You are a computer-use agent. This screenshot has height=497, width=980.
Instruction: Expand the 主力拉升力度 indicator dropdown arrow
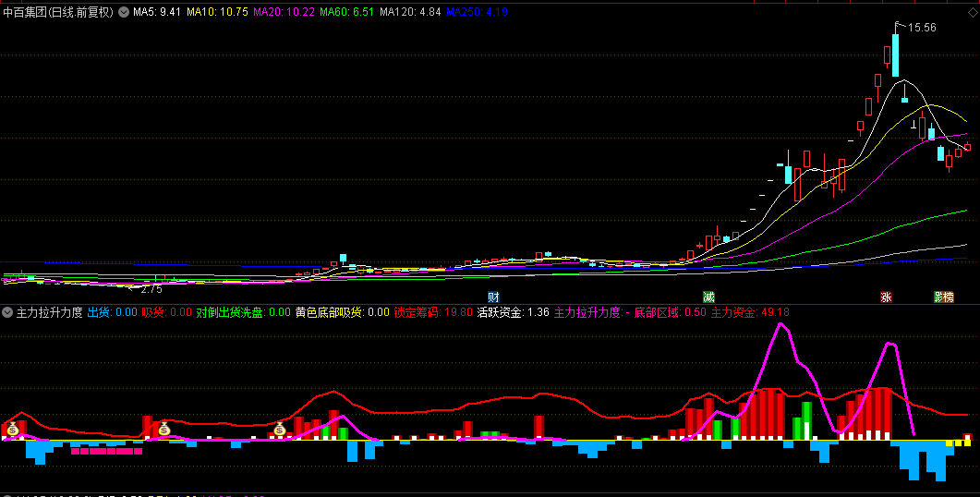pos(7,312)
